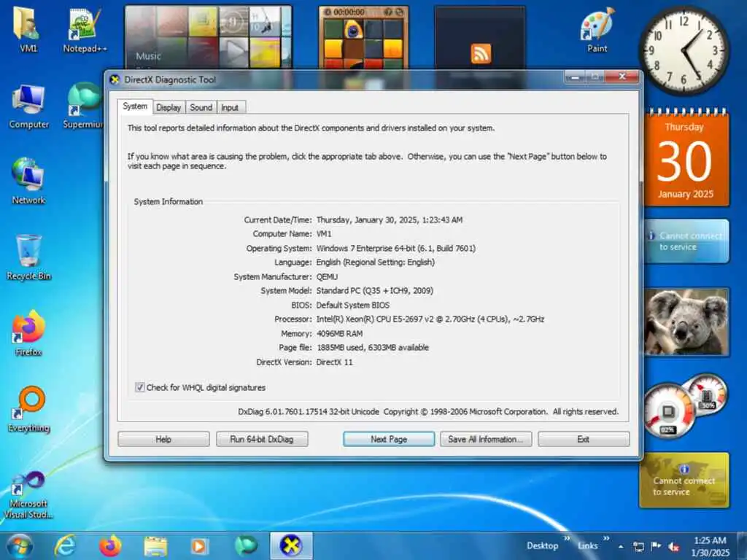Open the Paint desktop shortcut
The image size is (747, 560).
(597, 29)
